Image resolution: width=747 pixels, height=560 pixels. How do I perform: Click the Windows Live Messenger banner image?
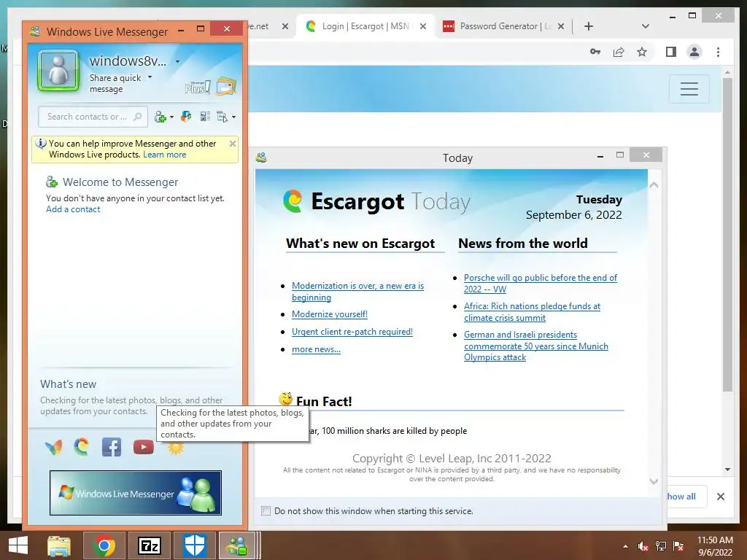(136, 493)
